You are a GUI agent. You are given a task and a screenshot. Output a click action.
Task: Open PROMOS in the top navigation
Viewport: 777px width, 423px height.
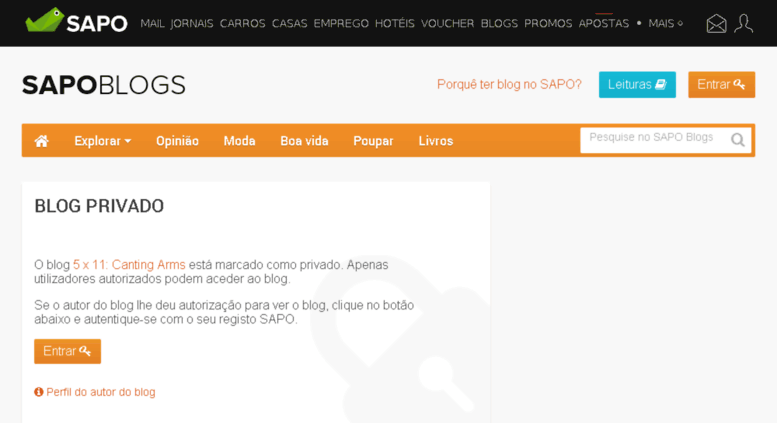point(548,23)
